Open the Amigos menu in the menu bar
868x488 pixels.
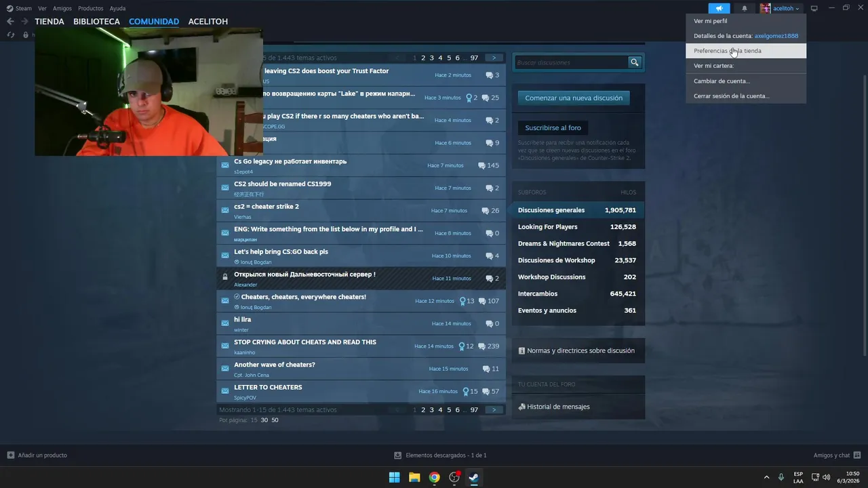(62, 8)
